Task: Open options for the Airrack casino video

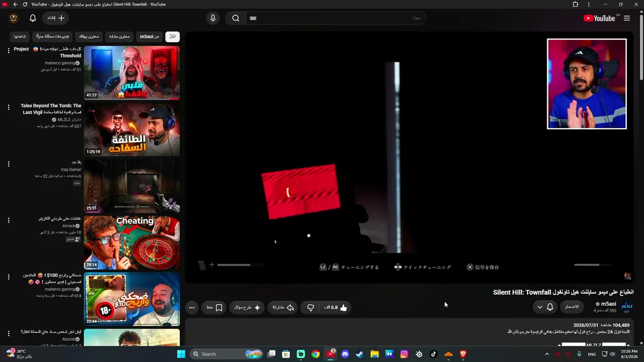Action: 9,220
